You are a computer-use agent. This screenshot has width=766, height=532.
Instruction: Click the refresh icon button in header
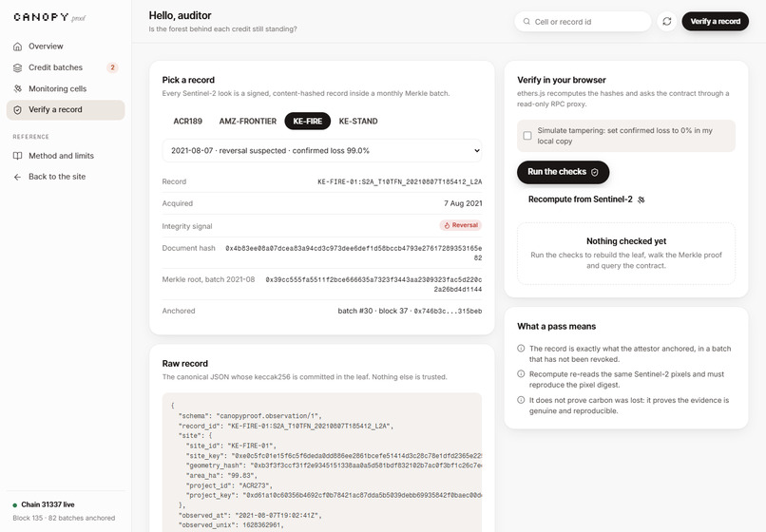pos(667,22)
